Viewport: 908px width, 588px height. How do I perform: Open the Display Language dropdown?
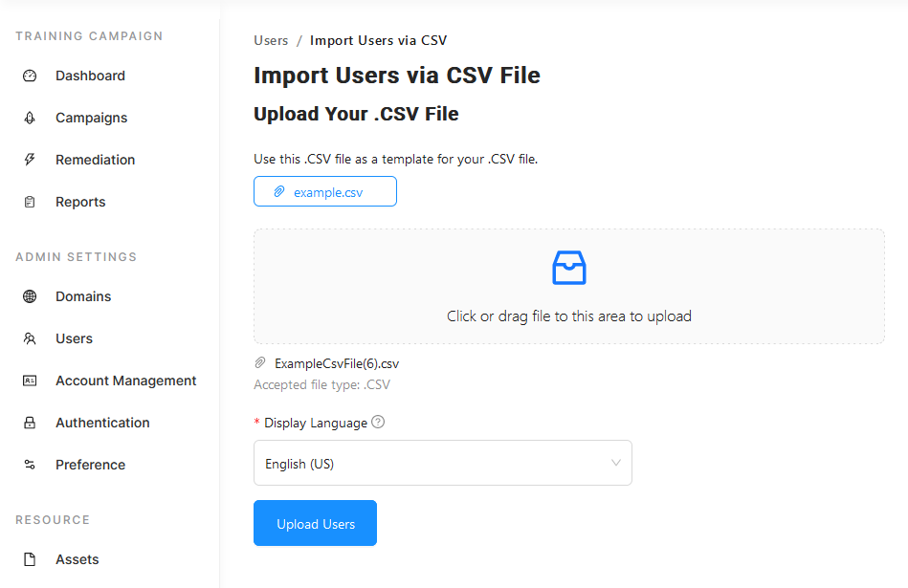(442, 463)
